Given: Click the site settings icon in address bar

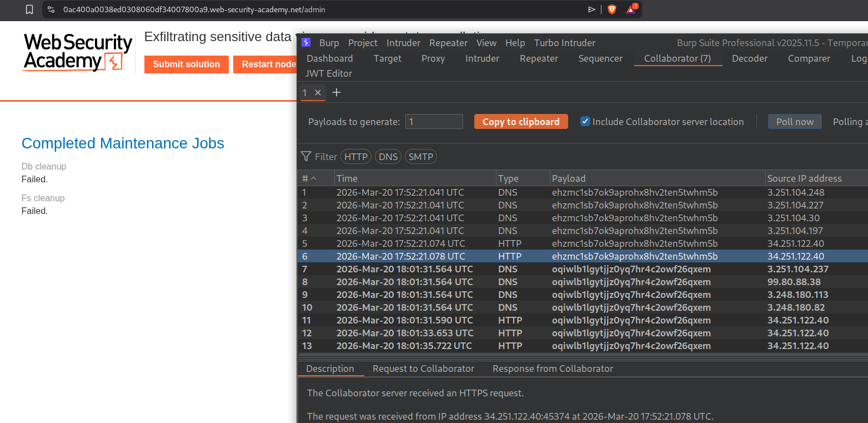Looking at the screenshot, I should click(51, 9).
